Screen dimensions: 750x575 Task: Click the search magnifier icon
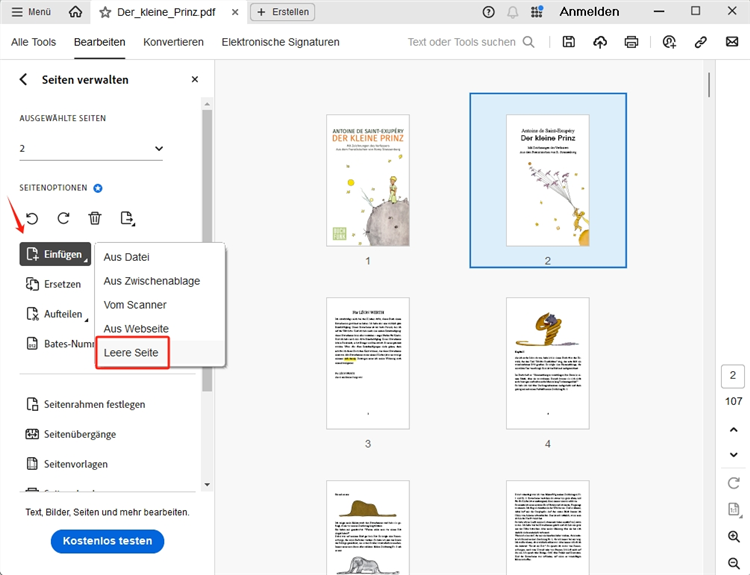pos(529,42)
